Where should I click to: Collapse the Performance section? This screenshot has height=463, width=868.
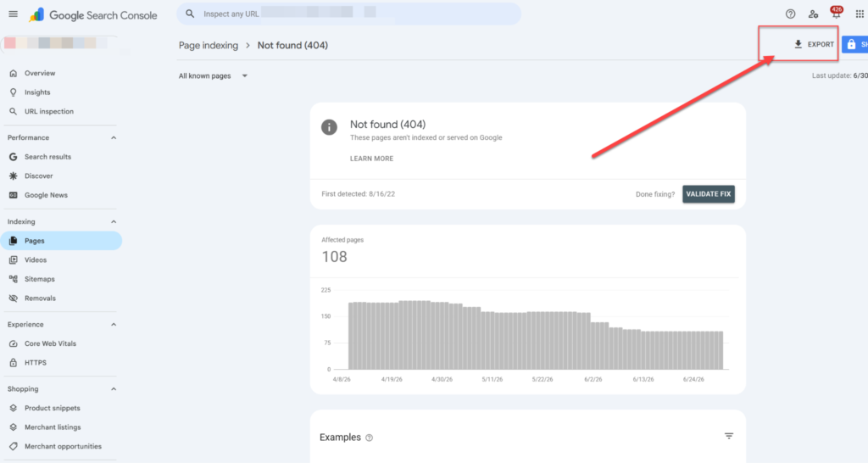pos(114,137)
